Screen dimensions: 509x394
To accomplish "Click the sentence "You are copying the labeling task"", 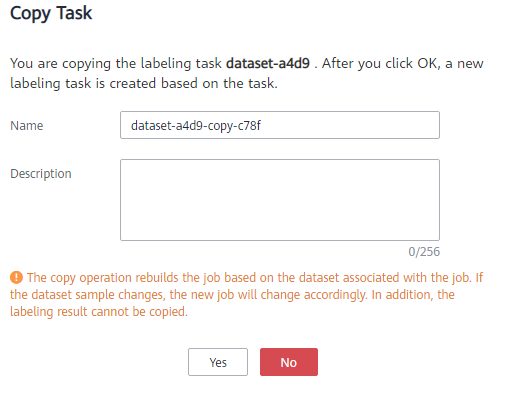I will pyautogui.click(x=116, y=63).
